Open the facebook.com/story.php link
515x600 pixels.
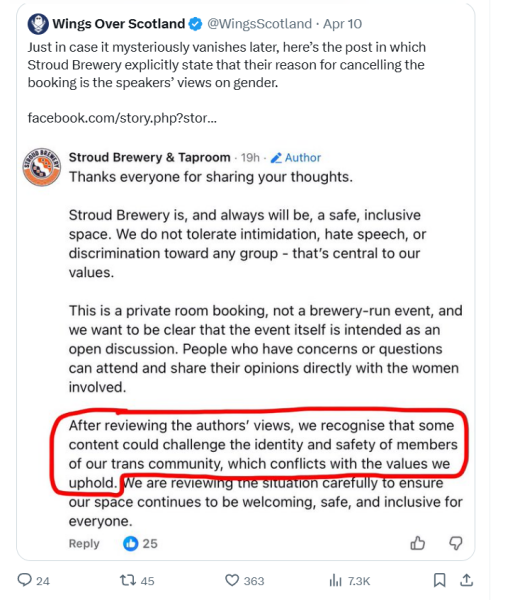point(122,118)
